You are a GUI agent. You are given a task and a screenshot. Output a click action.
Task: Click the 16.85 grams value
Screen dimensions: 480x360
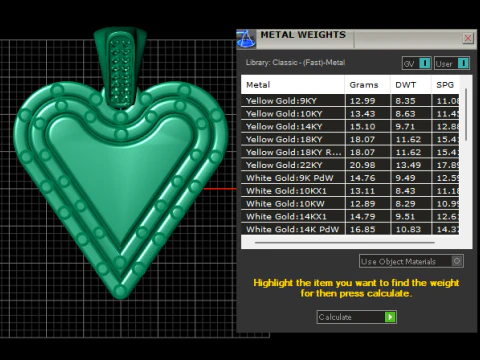[x=362, y=229]
